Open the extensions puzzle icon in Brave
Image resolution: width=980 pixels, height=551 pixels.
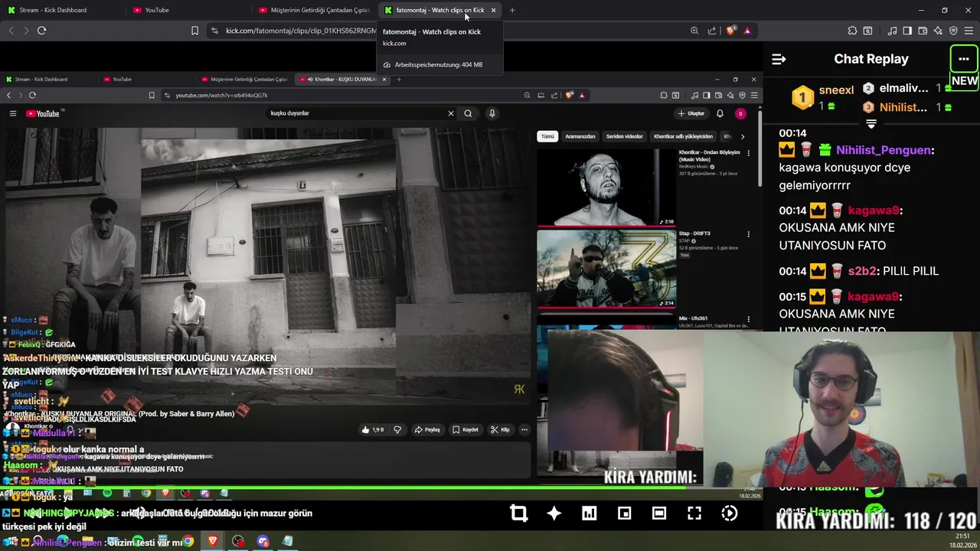(852, 31)
